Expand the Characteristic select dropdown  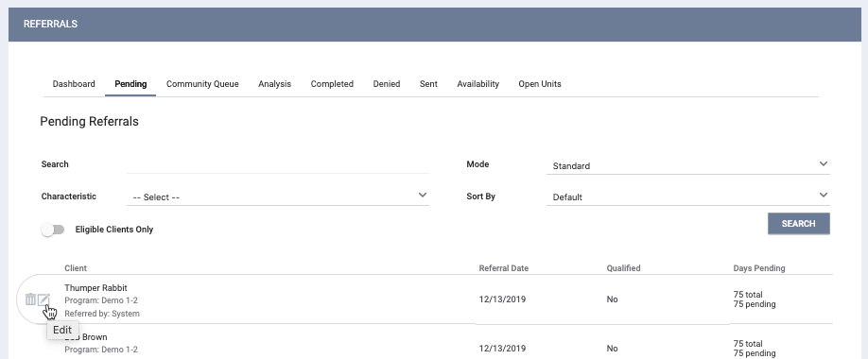tap(278, 197)
